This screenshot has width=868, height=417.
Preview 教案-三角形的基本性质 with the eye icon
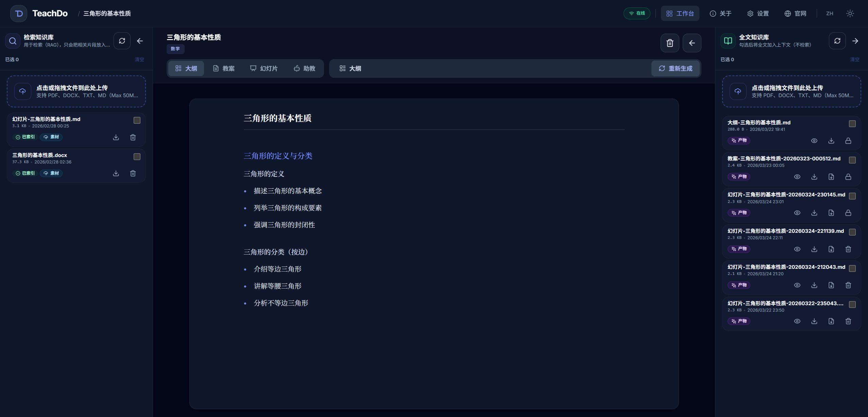(x=797, y=177)
